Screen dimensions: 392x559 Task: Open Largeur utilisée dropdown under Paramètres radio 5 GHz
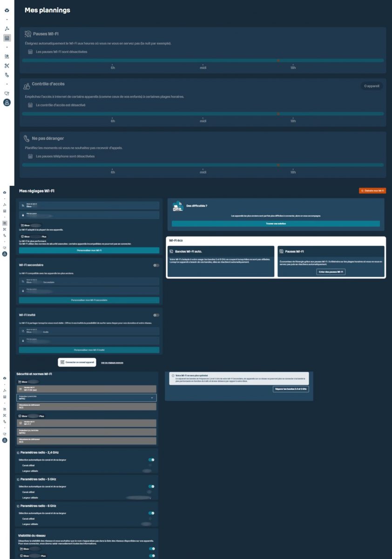point(139,498)
